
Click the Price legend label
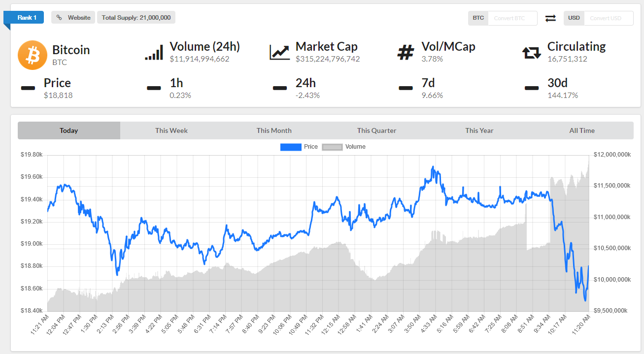[311, 147]
